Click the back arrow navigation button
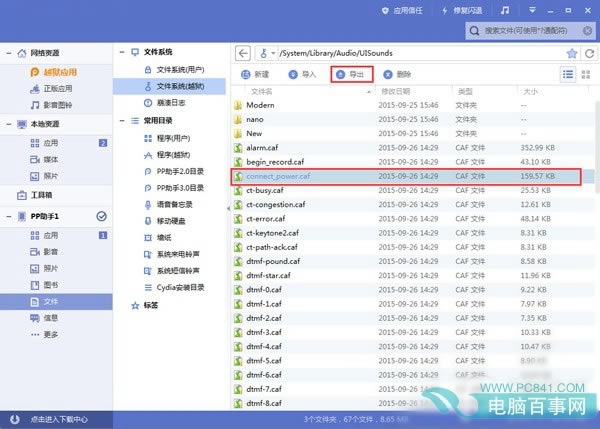The height and width of the screenshot is (429, 600). click(x=243, y=53)
